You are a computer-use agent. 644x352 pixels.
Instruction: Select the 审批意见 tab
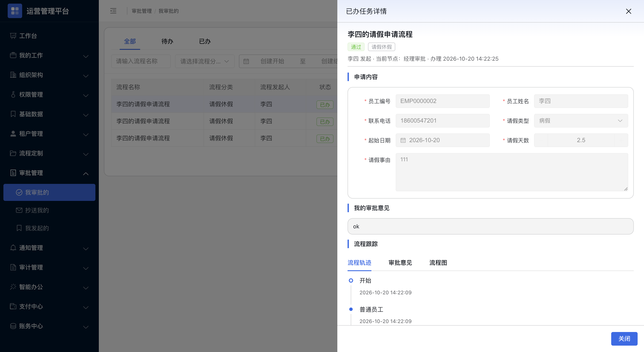(400, 263)
